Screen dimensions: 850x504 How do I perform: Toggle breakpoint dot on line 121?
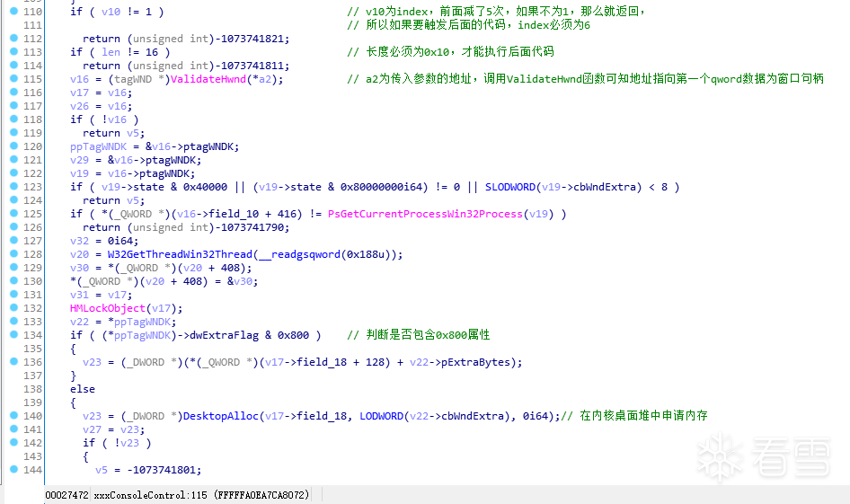click(14, 159)
